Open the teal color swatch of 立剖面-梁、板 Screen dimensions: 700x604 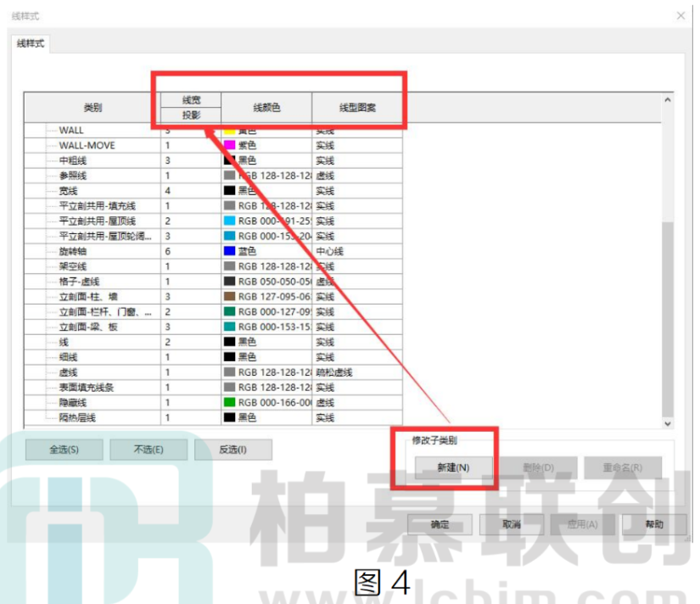tap(229, 327)
